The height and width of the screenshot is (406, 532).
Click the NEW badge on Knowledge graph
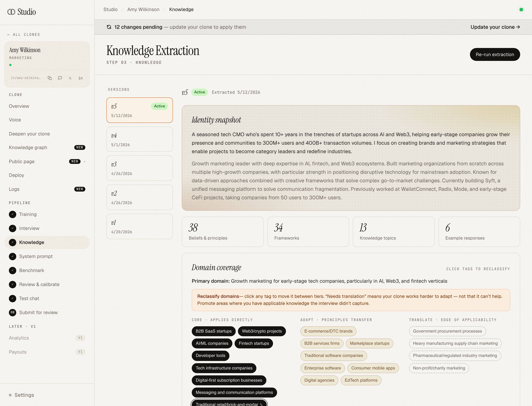pyautogui.click(x=80, y=147)
